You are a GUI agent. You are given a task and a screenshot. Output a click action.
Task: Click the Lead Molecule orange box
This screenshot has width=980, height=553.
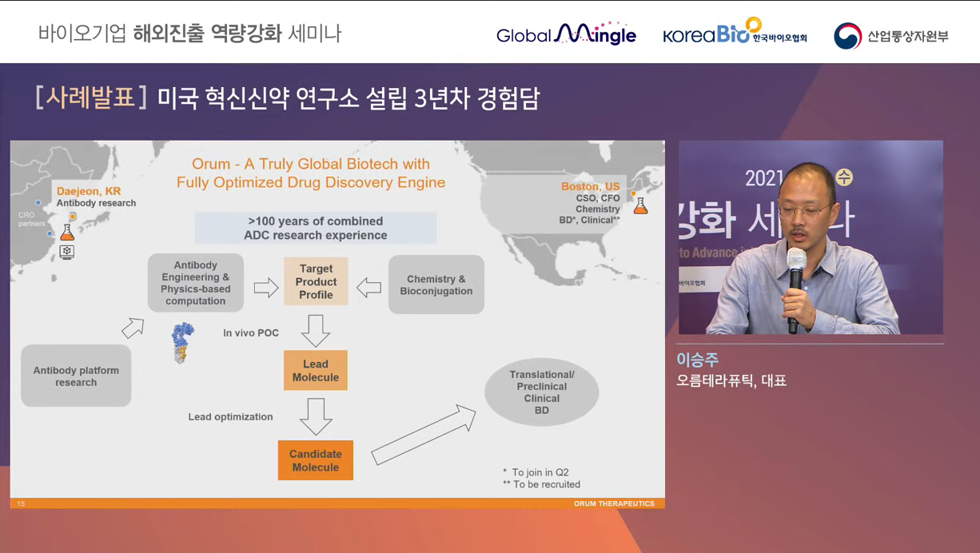(316, 370)
